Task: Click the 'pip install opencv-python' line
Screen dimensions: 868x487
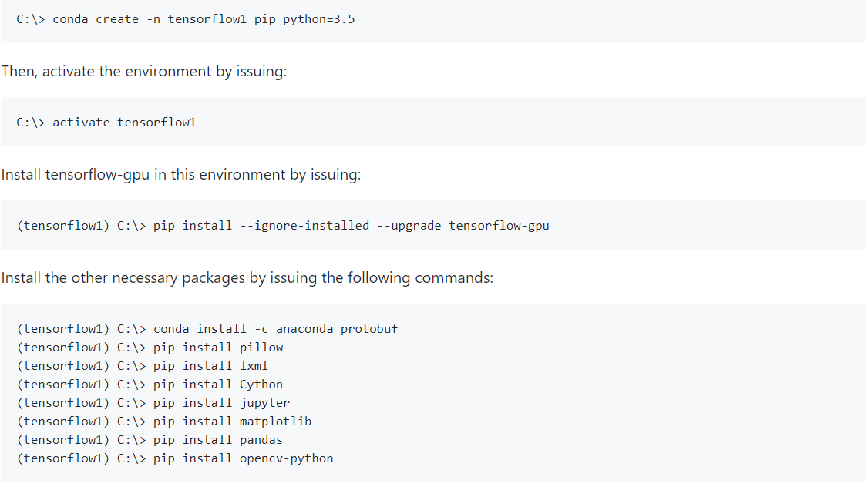Action: pos(175,458)
